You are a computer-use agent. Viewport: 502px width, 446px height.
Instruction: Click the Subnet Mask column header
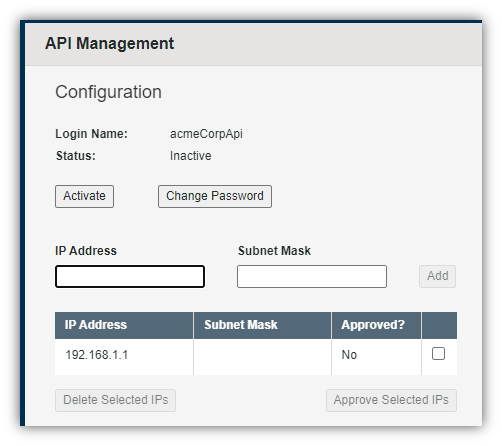pos(262,325)
